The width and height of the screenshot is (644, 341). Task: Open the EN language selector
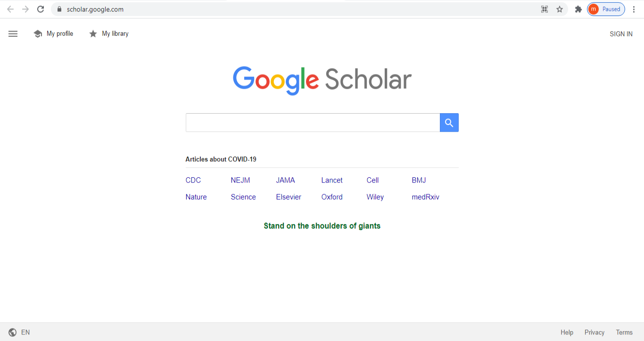click(25, 332)
